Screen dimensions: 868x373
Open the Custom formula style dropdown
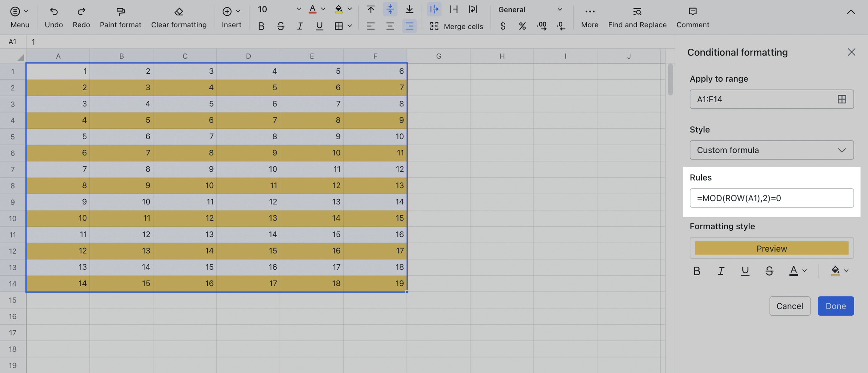pos(771,150)
